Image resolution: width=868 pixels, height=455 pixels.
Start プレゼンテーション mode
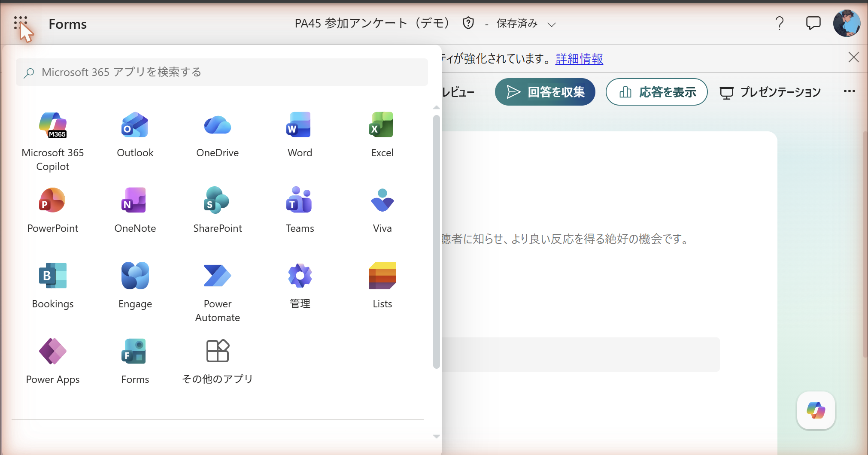point(770,92)
